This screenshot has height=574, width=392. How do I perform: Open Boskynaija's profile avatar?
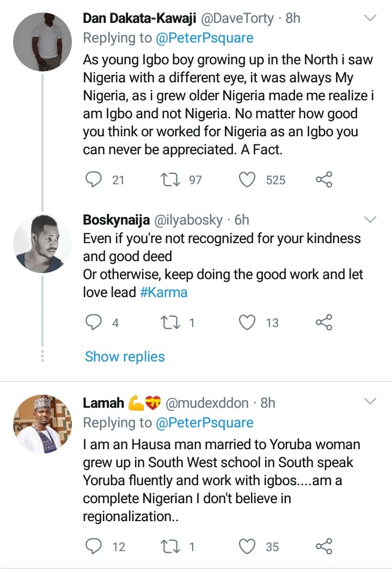[x=42, y=243]
